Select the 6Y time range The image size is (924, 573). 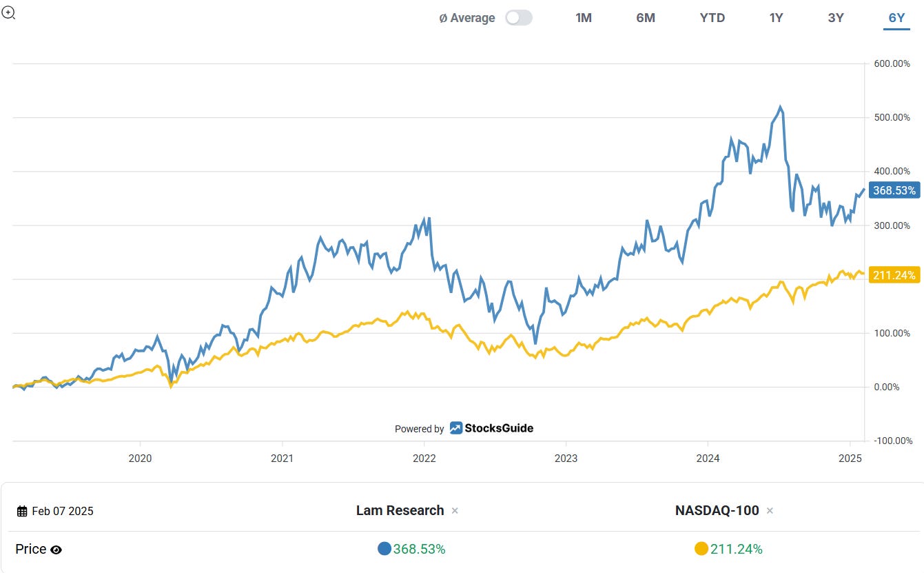tap(896, 18)
